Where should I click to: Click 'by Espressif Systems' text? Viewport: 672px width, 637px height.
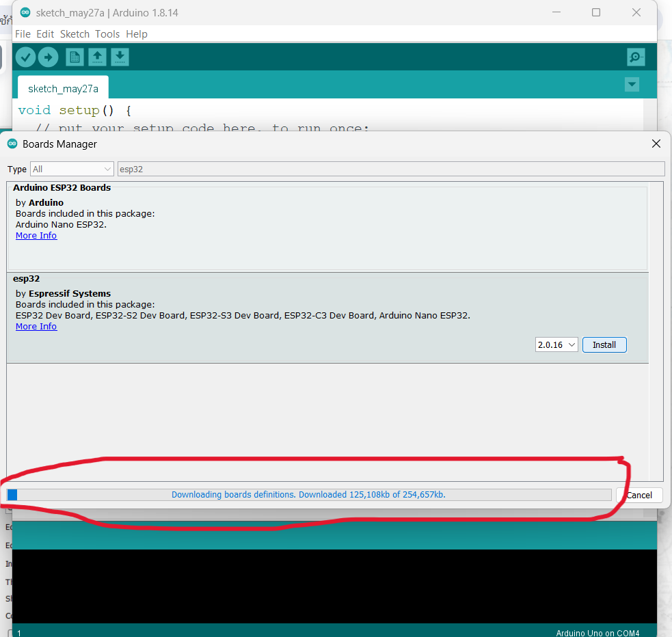(63, 293)
